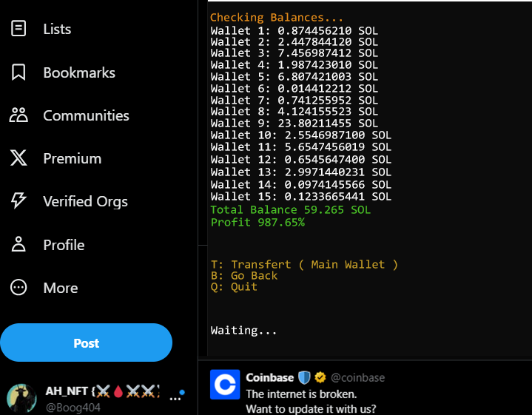Open Verified Orgs in the sidebar
This screenshot has height=415, width=532.
point(85,201)
